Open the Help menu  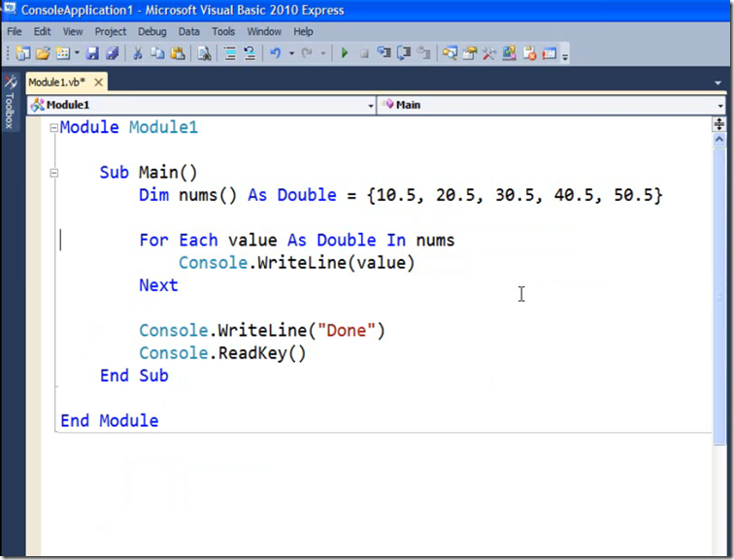click(x=303, y=31)
